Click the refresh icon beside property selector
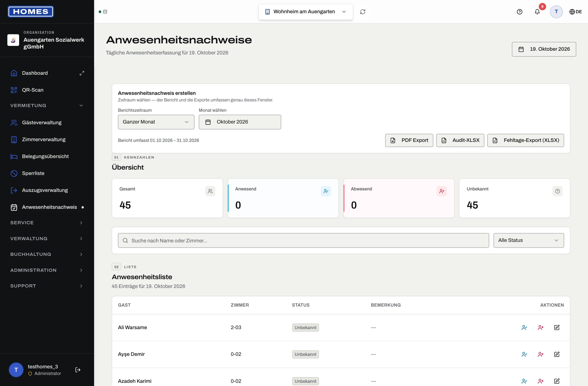The height and width of the screenshot is (386, 588). click(362, 12)
